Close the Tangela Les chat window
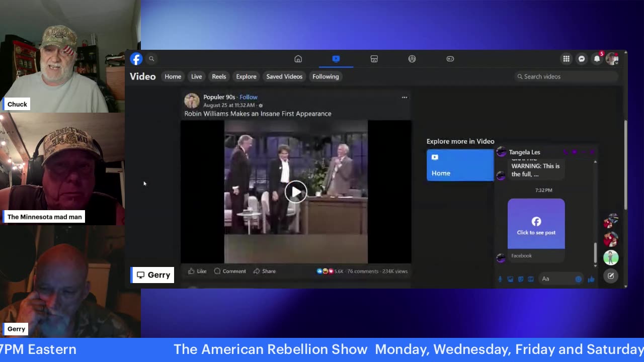This screenshot has height=362, width=644. point(592,152)
